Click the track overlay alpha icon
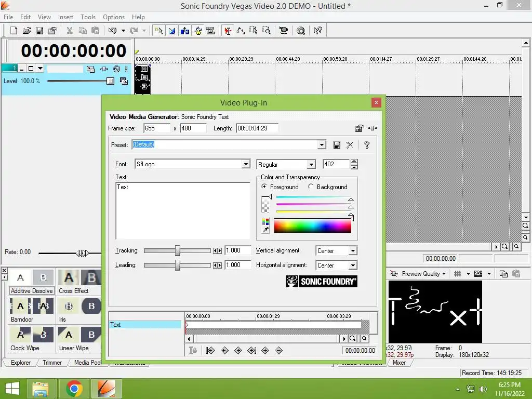 click(124, 81)
